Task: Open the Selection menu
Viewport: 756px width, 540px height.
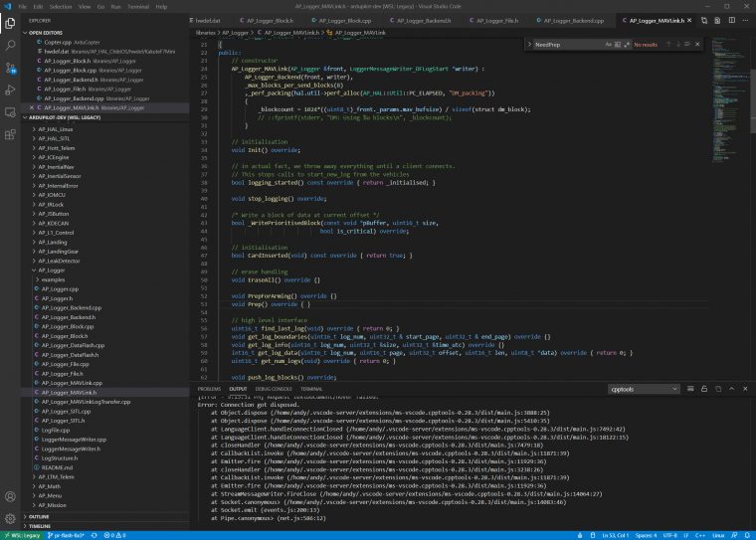Action: click(61, 7)
